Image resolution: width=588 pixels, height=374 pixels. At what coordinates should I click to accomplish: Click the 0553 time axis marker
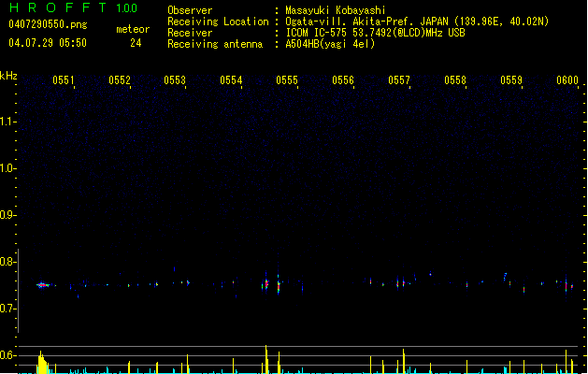click(x=175, y=80)
